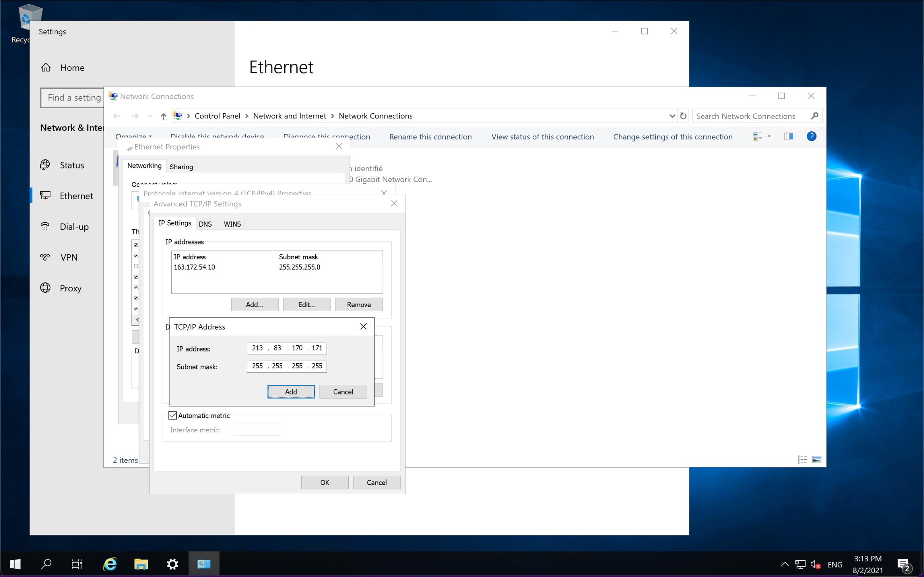Toggle the preview pane icon
Screen dimensions: 924x577
tap(788, 136)
